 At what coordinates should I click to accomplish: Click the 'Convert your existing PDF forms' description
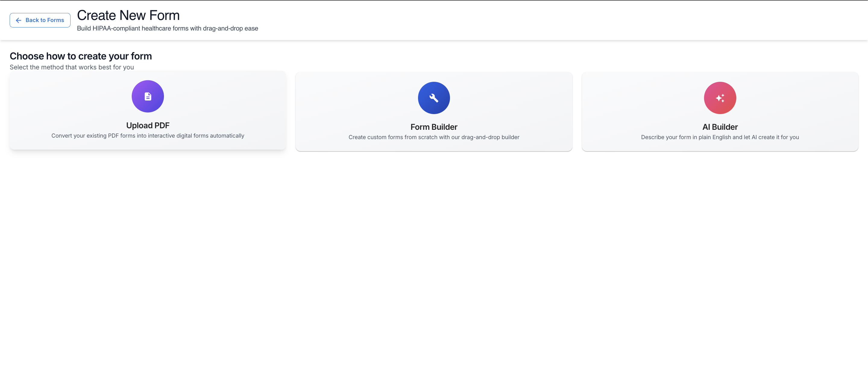point(148,136)
